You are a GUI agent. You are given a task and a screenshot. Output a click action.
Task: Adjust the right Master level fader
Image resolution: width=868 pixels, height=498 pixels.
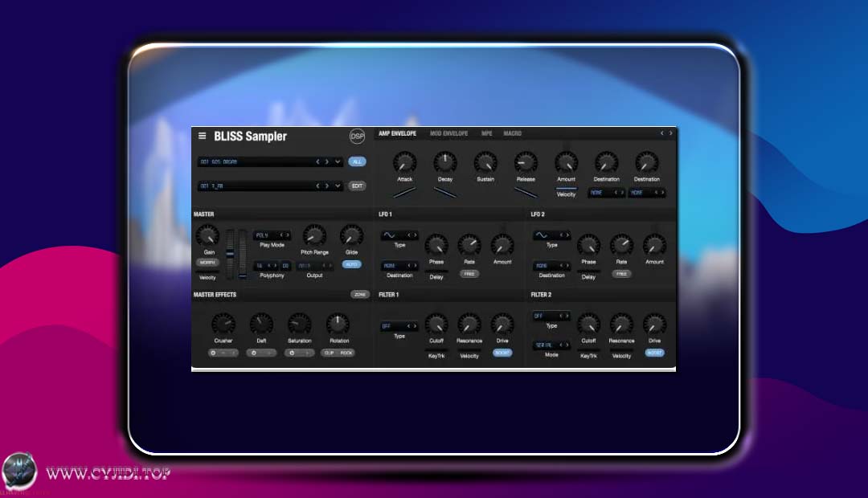click(243, 254)
